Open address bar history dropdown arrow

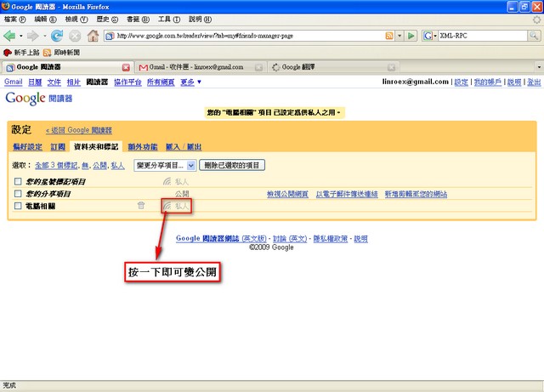point(399,36)
